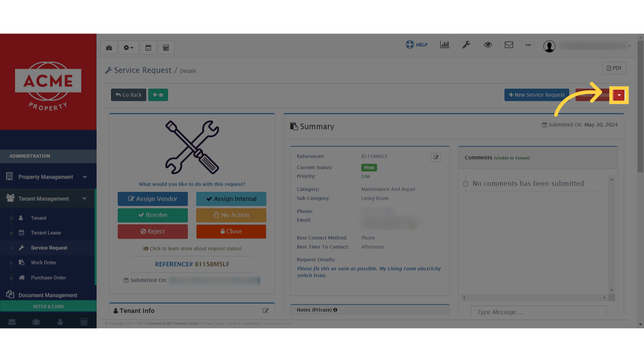This screenshot has width=644, height=362.
Task: Assign Vendor to this request
Action: point(153,199)
